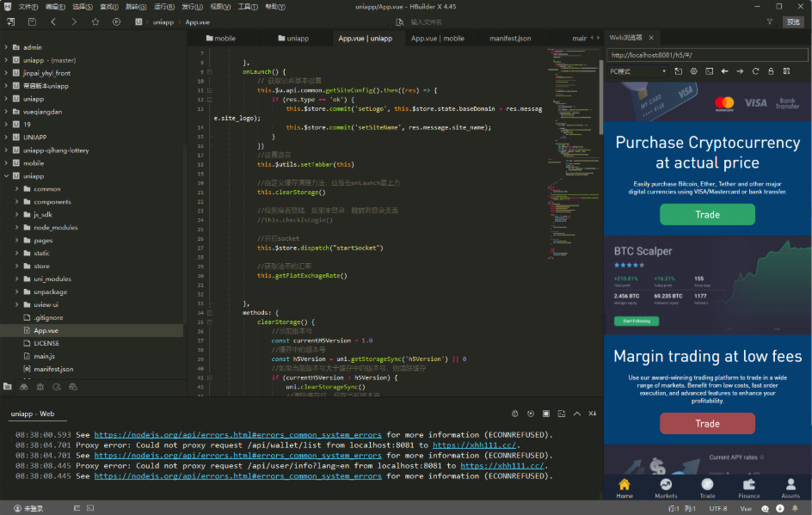
Task: Expand the jinpai_yhyl_front project
Action: 6,73
